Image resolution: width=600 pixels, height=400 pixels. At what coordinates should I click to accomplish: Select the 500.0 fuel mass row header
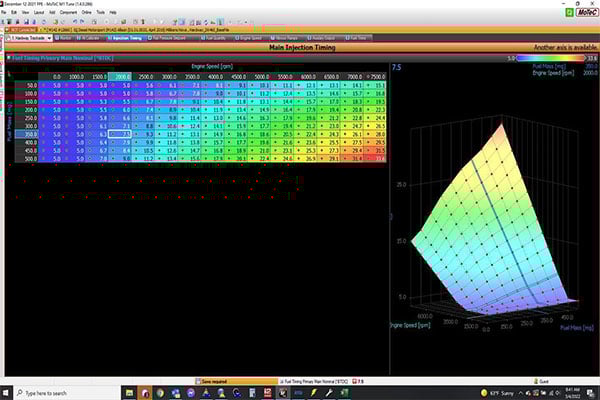coord(26,158)
